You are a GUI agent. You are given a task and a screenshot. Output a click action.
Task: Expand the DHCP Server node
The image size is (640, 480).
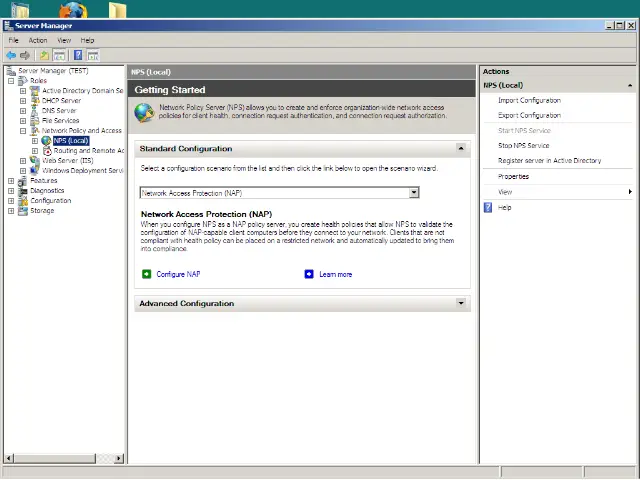point(23,101)
